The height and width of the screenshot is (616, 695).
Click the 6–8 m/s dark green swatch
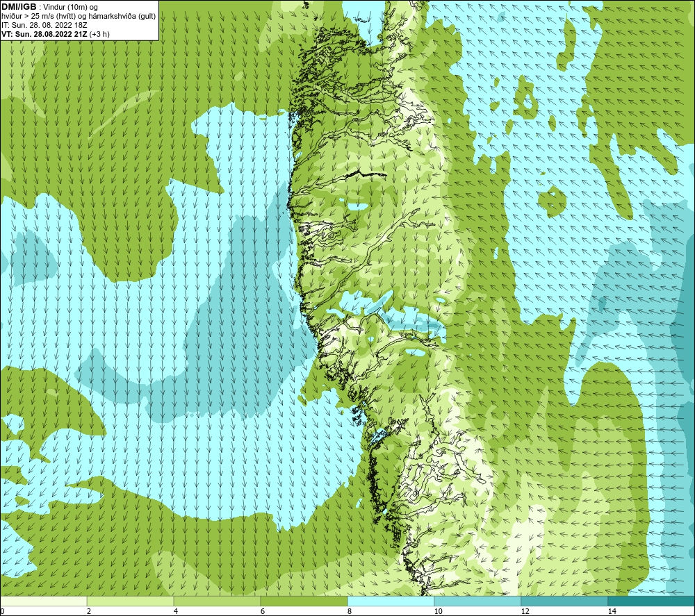coord(304,601)
